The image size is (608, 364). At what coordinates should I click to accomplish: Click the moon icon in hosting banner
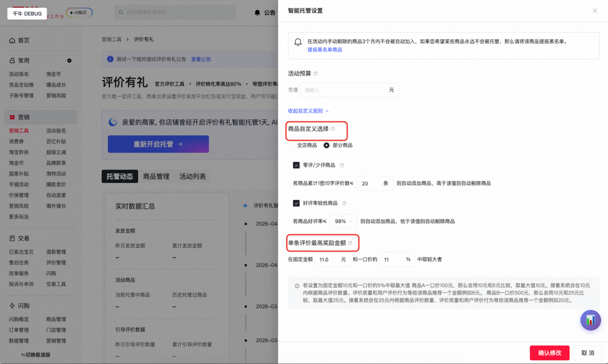click(x=113, y=122)
